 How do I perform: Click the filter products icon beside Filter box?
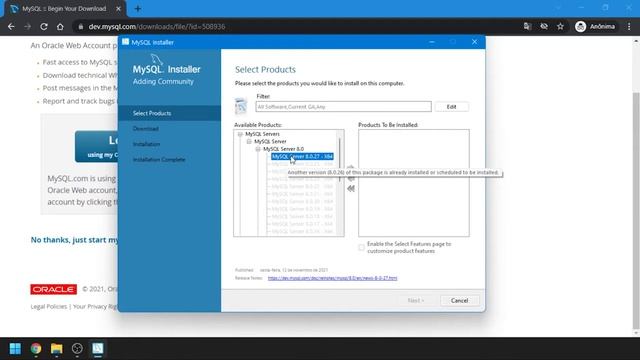tap(241, 106)
